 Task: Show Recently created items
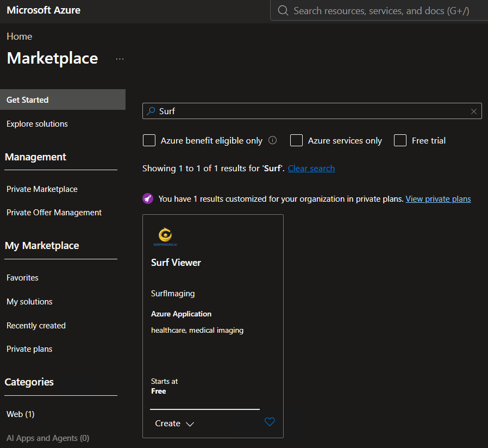36,326
